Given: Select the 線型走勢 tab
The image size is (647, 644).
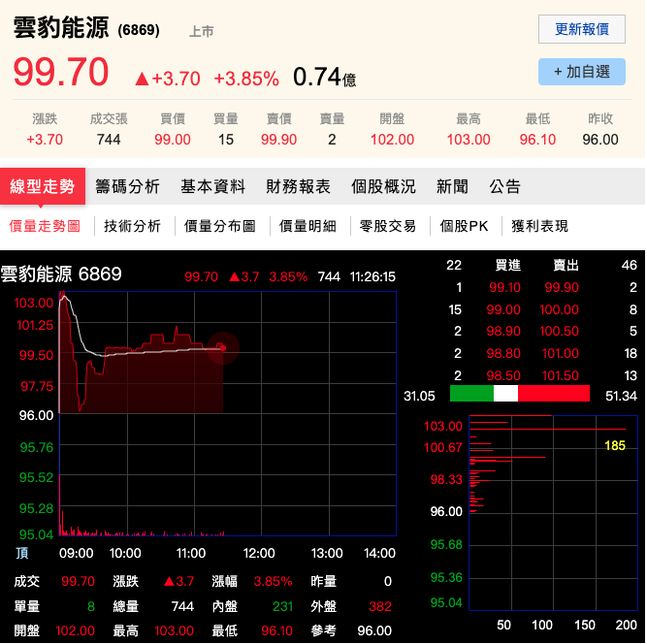Looking at the screenshot, I should coord(43,186).
